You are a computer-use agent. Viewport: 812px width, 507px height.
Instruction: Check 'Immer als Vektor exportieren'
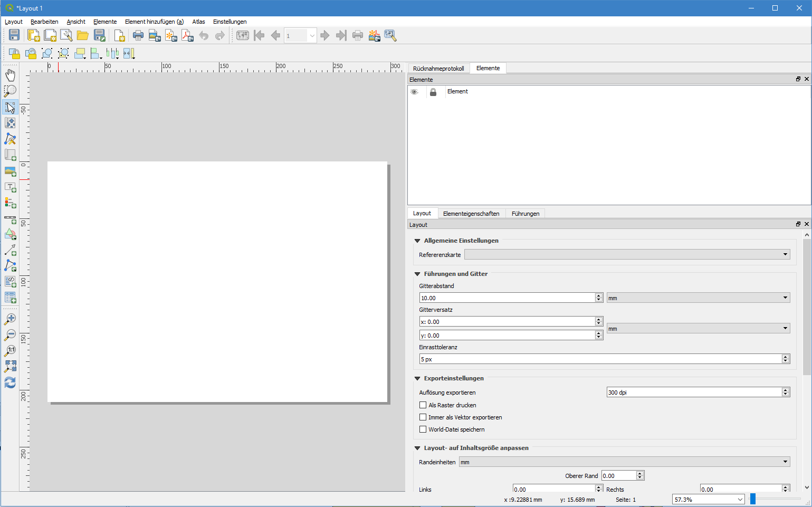tap(423, 417)
